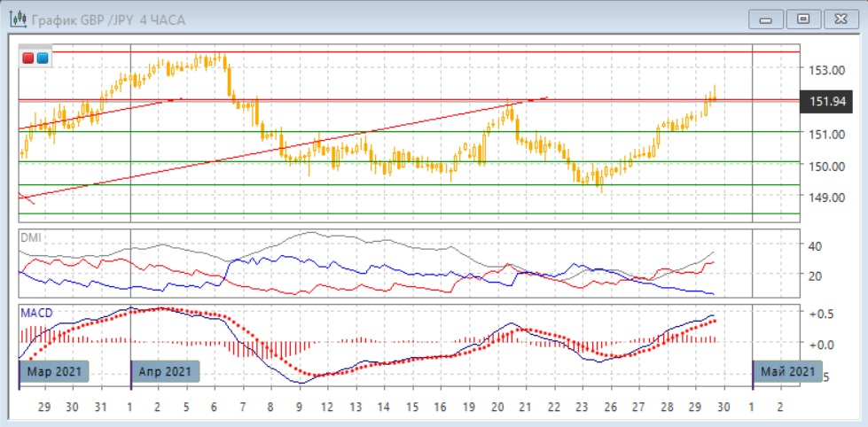Image resolution: width=868 pixels, height=427 pixels.
Task: Click the Апр 2021 month marker
Action: point(166,371)
